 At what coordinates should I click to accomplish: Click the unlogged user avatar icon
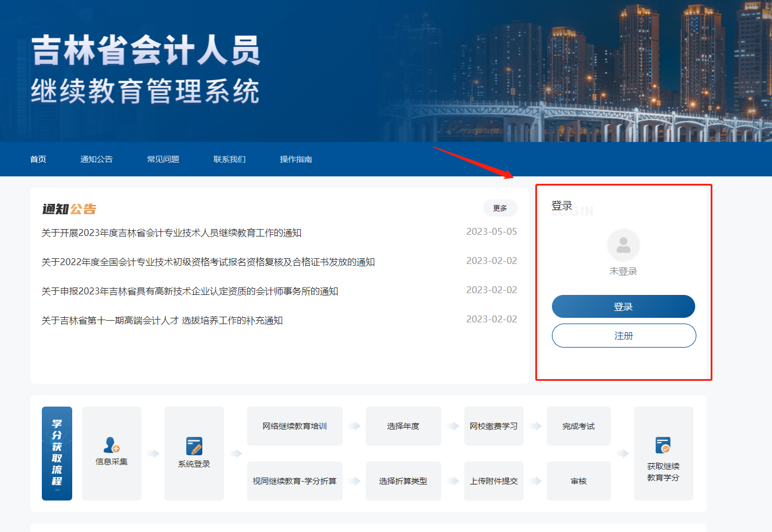623,245
